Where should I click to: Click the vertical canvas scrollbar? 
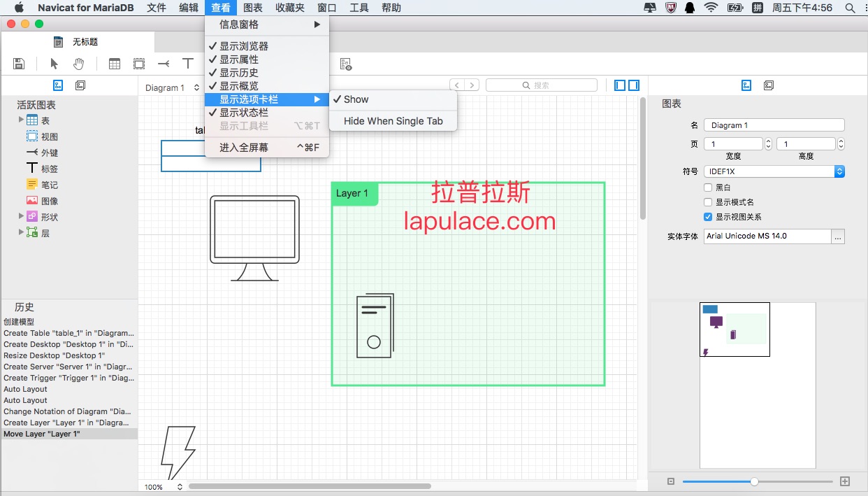[x=643, y=158]
